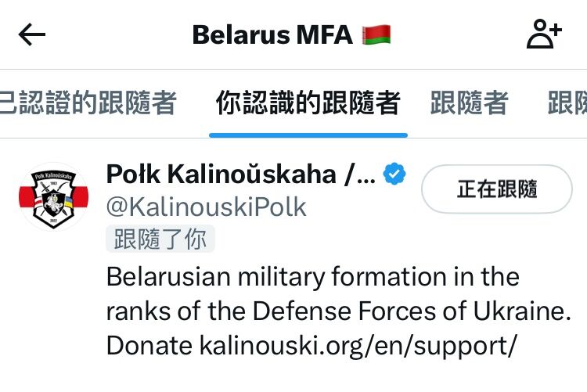
Task: Tap the 跟隨了你 follows-you label
Action: (x=160, y=239)
